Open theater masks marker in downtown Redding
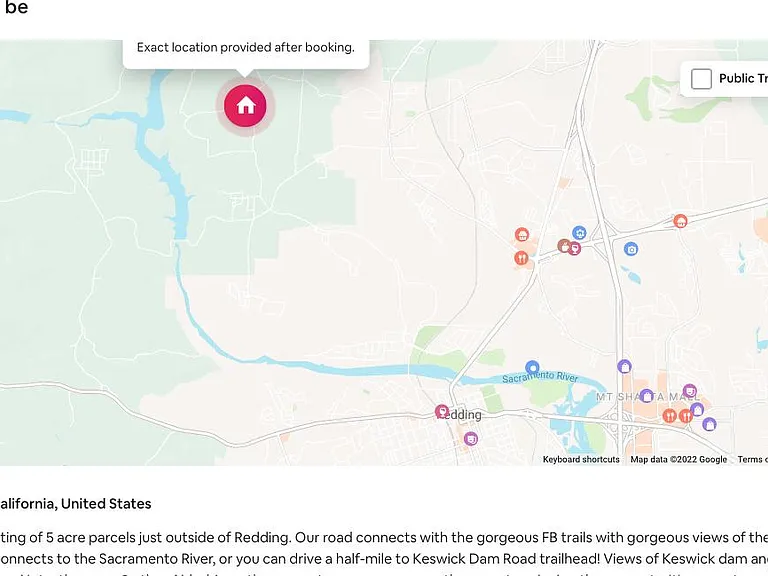The height and width of the screenshot is (576, 768). coord(471,439)
